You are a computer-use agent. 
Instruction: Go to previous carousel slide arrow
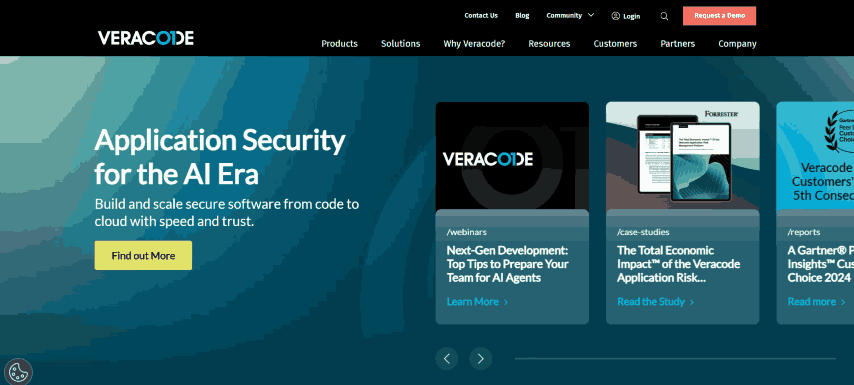click(x=447, y=358)
